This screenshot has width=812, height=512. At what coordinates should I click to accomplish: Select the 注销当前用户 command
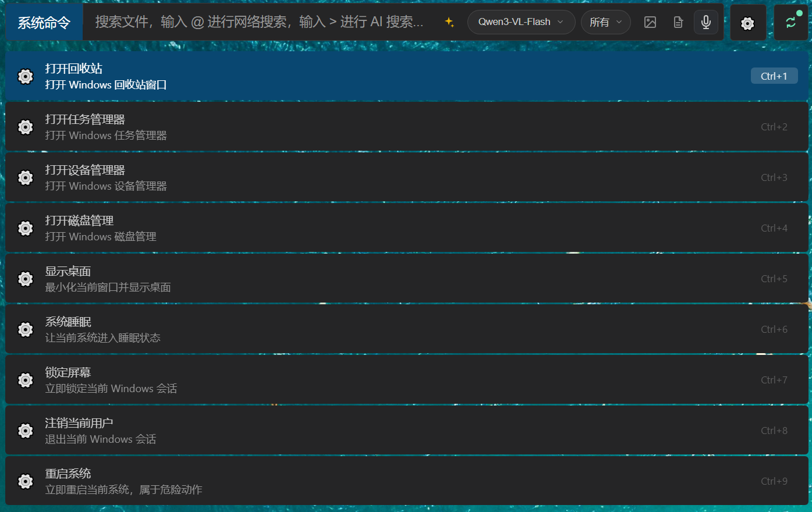pyautogui.click(x=407, y=431)
